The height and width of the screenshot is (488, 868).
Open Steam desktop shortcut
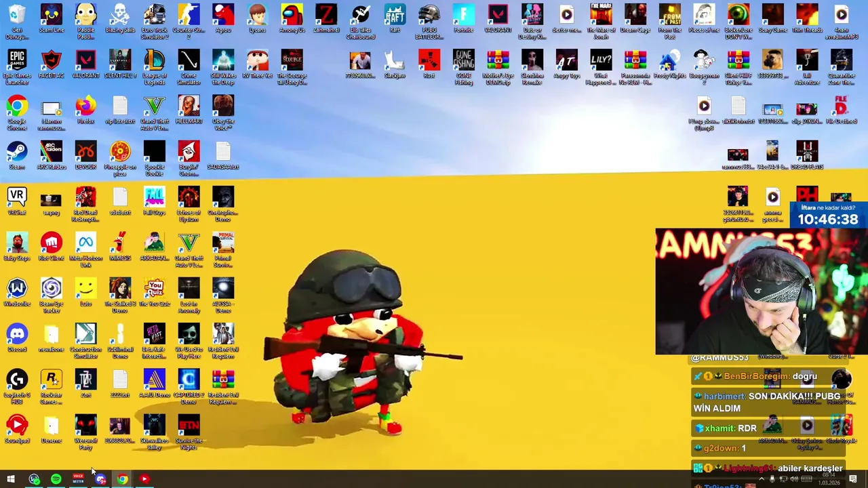coord(17,155)
